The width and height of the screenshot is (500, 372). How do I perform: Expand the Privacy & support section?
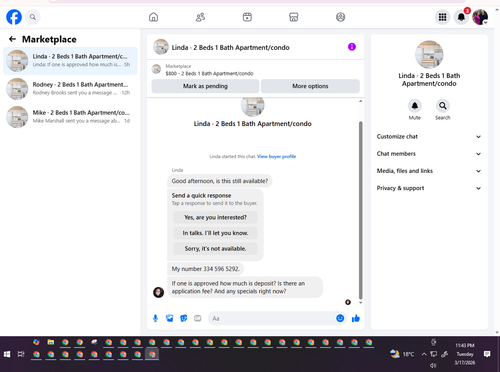click(429, 188)
